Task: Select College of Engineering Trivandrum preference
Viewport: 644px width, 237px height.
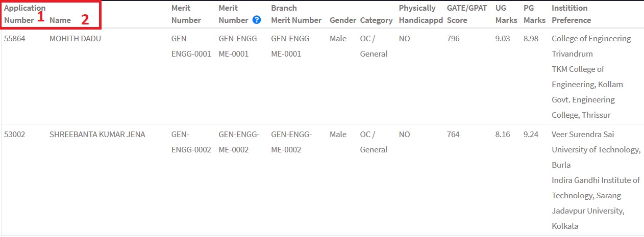Action: click(x=591, y=46)
